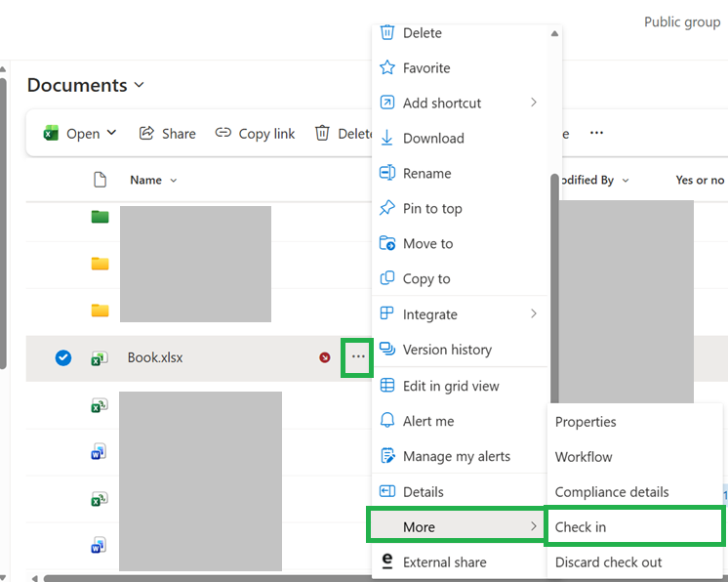Choose Discard check out
Viewport: 728px width, 582px height.
(634, 562)
